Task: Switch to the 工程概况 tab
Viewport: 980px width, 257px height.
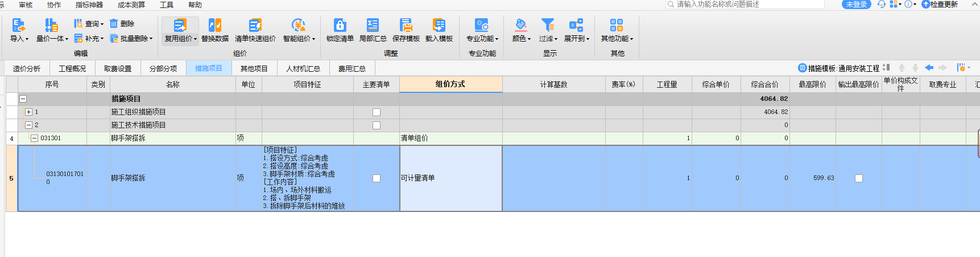Action: pyautogui.click(x=72, y=68)
